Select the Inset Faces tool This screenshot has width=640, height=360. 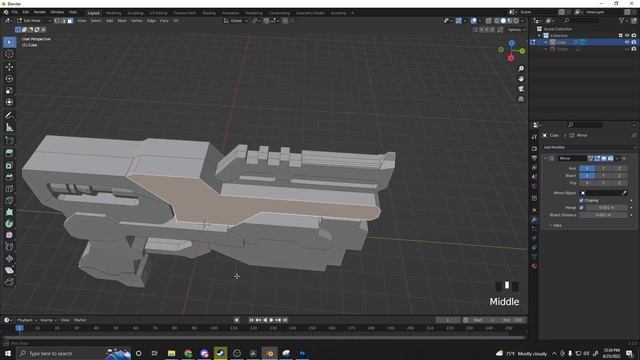(x=9, y=165)
